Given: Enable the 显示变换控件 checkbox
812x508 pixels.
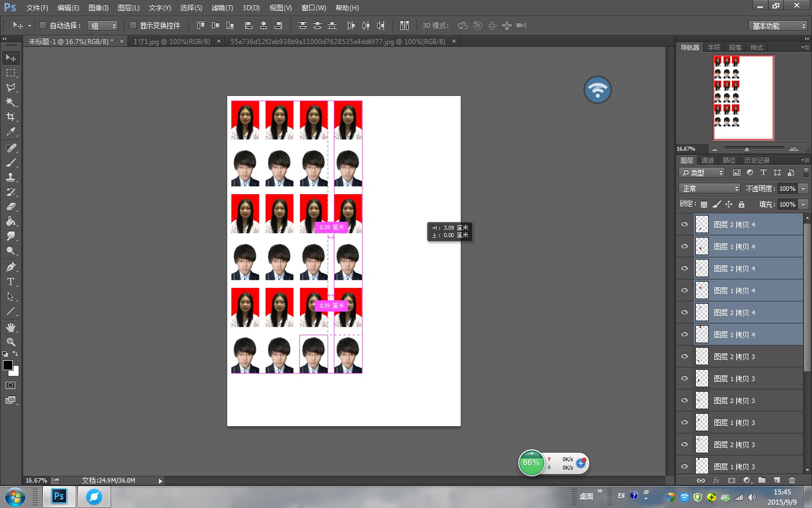Looking at the screenshot, I should (x=133, y=25).
